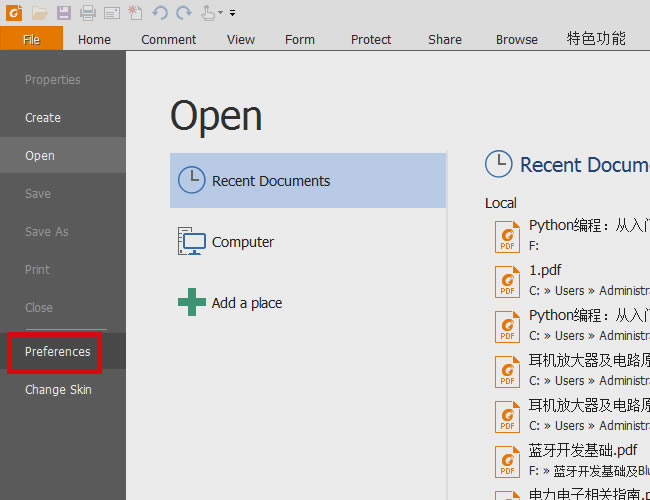Click the redo arrow icon
Viewport: 650px width, 500px height.
point(183,13)
